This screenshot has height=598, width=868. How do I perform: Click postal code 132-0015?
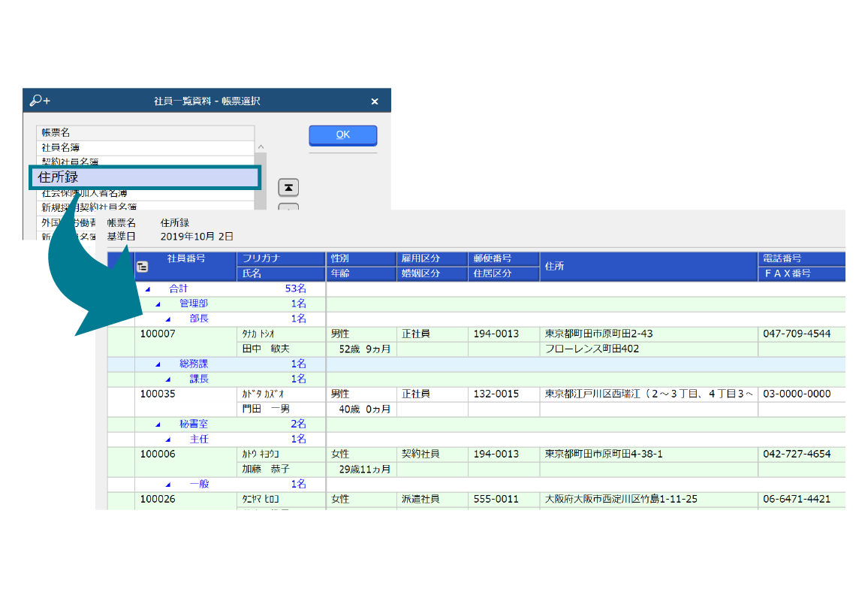[496, 394]
